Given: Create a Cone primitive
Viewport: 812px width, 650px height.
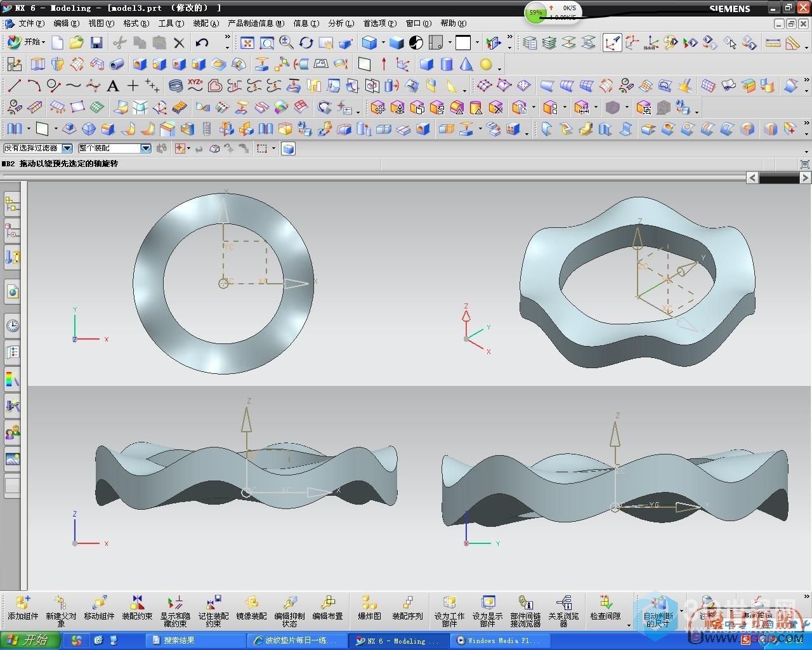Looking at the screenshot, I should tap(466, 64).
